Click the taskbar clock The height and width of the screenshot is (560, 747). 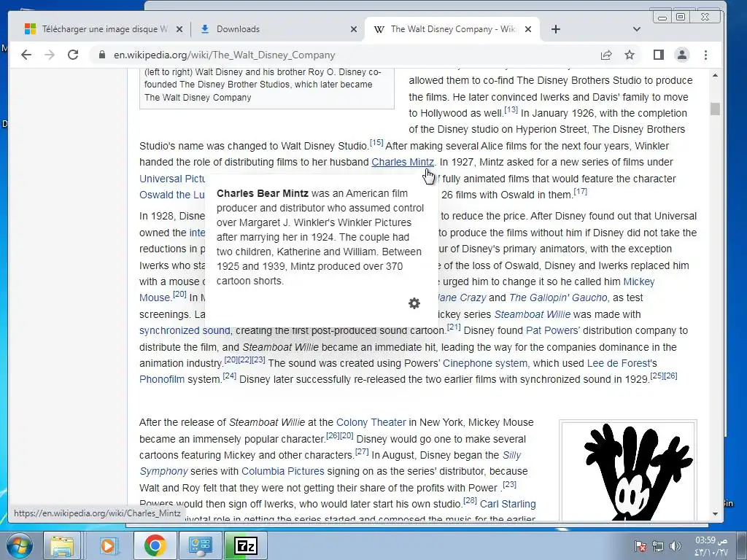point(711,546)
